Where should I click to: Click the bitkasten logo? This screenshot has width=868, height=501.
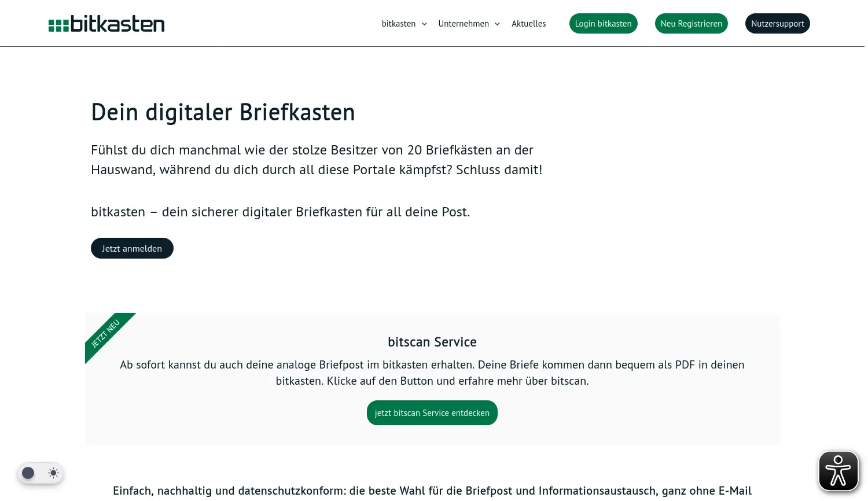pos(106,23)
